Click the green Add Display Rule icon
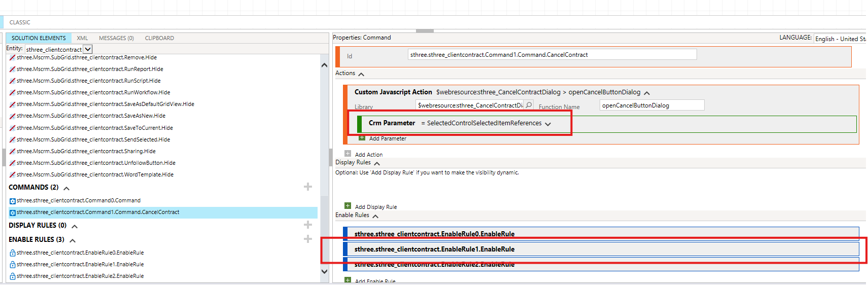 [348, 206]
